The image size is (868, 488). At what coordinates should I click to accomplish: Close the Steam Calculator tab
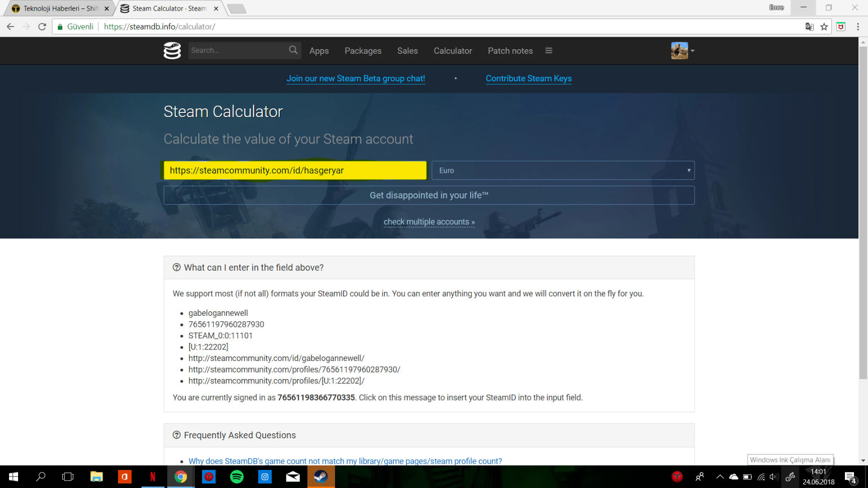(216, 9)
